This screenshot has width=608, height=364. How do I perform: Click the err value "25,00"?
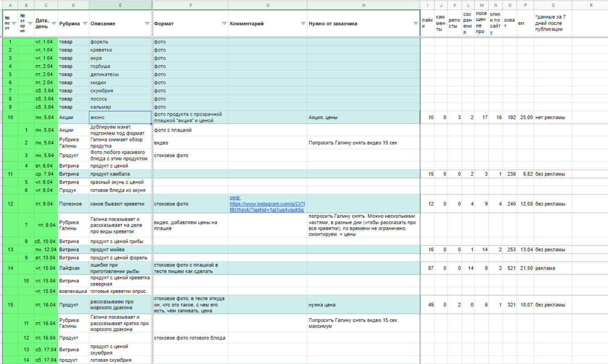click(x=525, y=117)
